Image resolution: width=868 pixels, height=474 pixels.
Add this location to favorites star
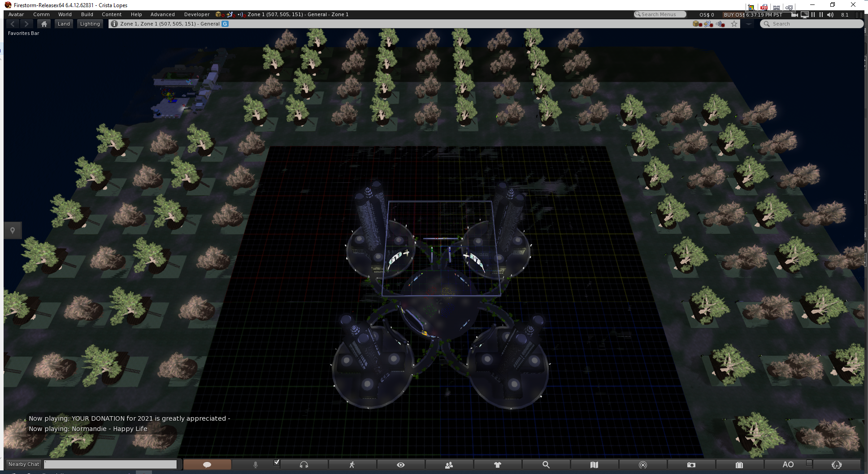click(734, 24)
